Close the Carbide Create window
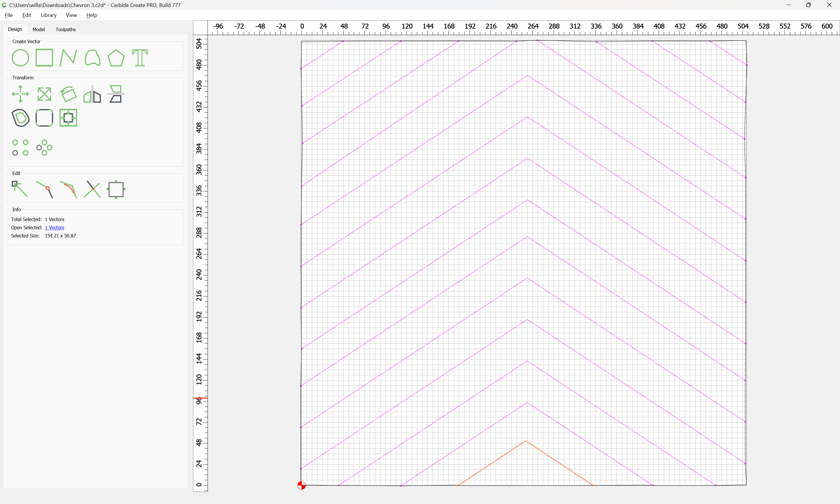840x504 pixels. (829, 5)
